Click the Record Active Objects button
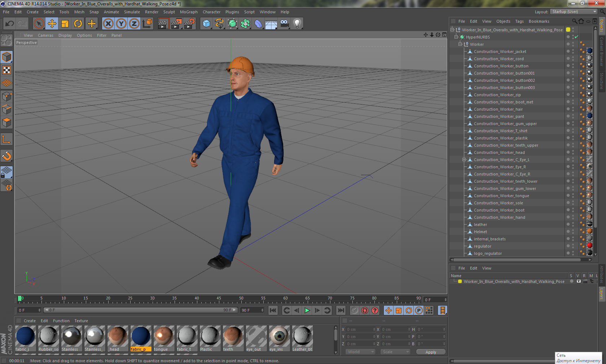This screenshot has width=606, height=364. (x=355, y=310)
